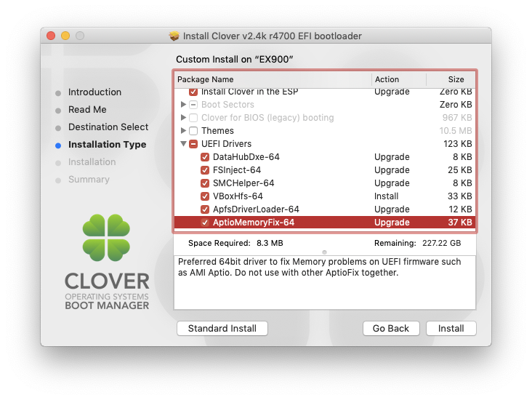Collapse the UEFI Drivers disclosure triangle
The height and width of the screenshot is (400, 532).
[183, 144]
